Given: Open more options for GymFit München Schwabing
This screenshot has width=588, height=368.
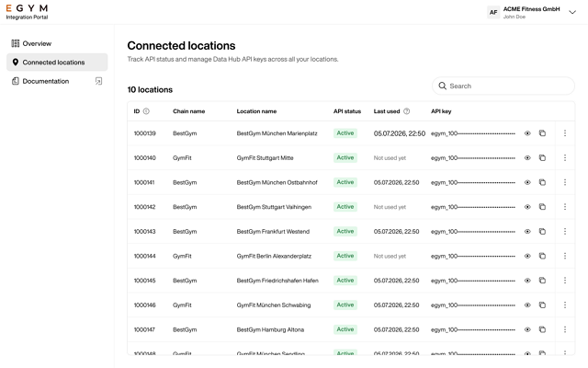Looking at the screenshot, I should [565, 305].
